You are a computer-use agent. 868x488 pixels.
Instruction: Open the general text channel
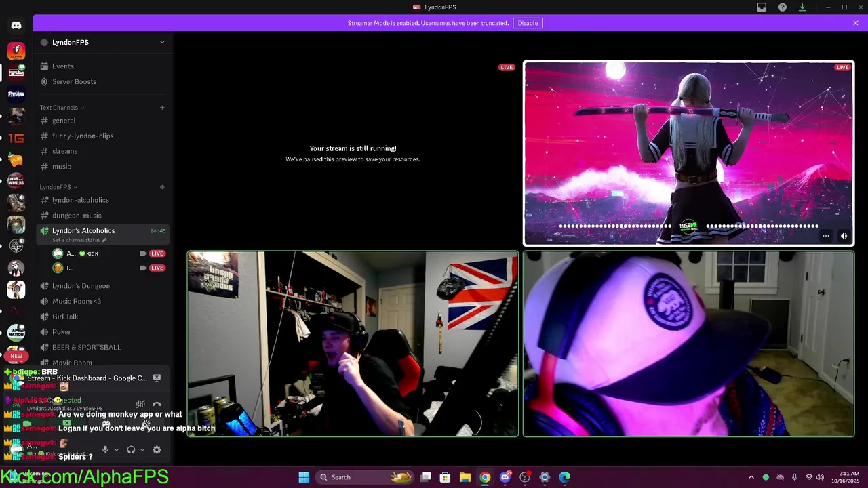[102, 121]
